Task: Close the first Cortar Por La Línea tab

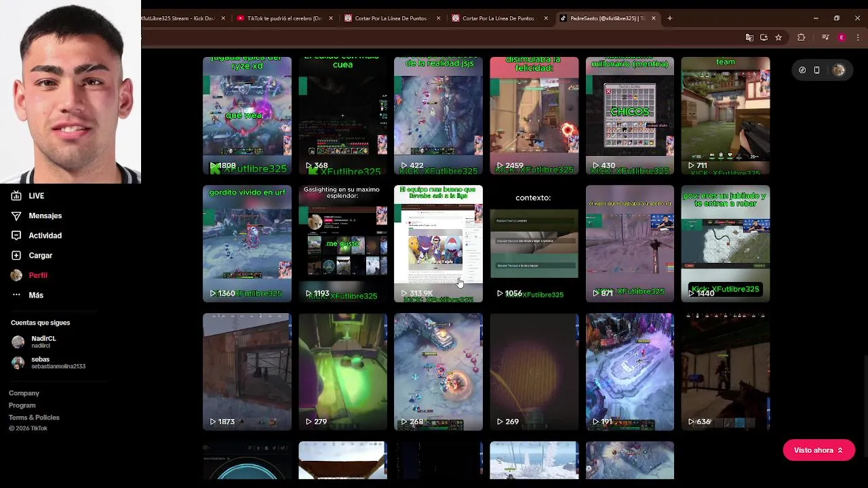Action: [x=438, y=18]
